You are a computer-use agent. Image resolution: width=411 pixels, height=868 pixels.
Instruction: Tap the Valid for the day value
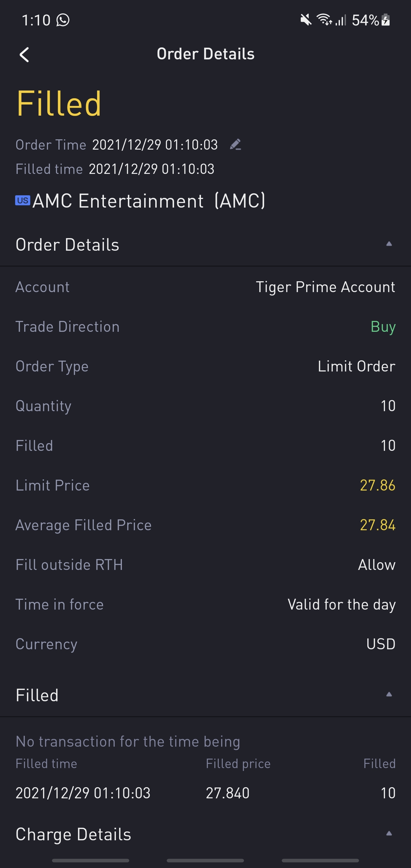click(341, 604)
